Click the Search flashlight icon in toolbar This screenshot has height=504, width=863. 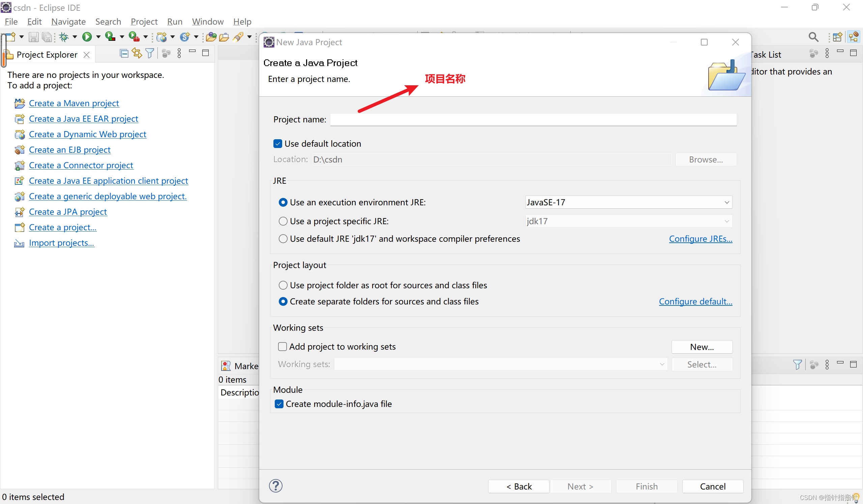click(x=238, y=37)
